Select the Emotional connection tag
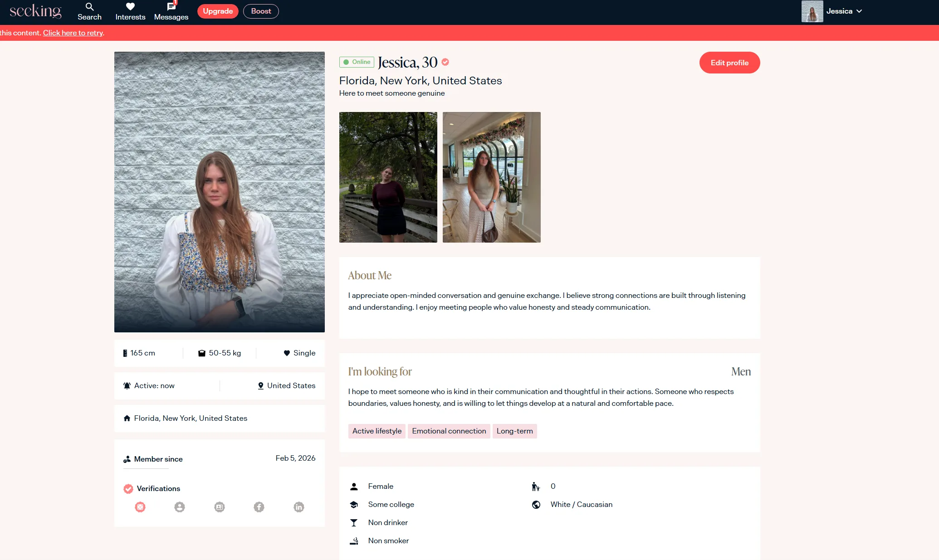 pos(449,431)
